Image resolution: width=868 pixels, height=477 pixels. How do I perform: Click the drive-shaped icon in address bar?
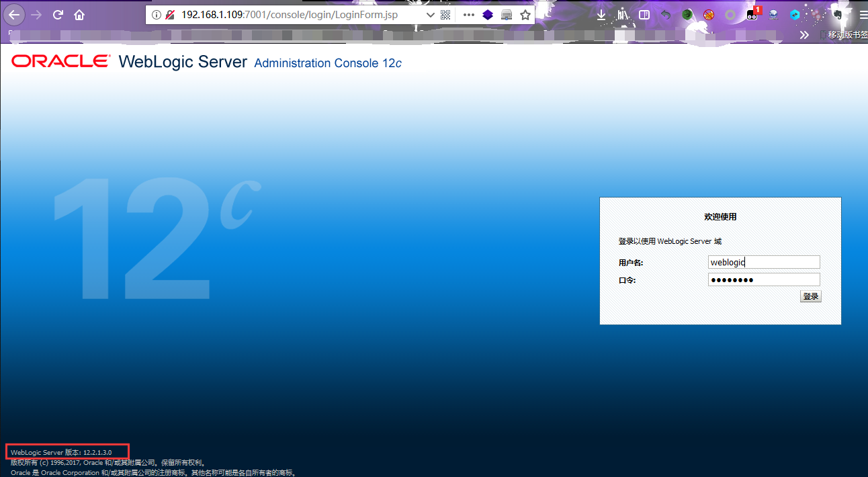(x=507, y=15)
